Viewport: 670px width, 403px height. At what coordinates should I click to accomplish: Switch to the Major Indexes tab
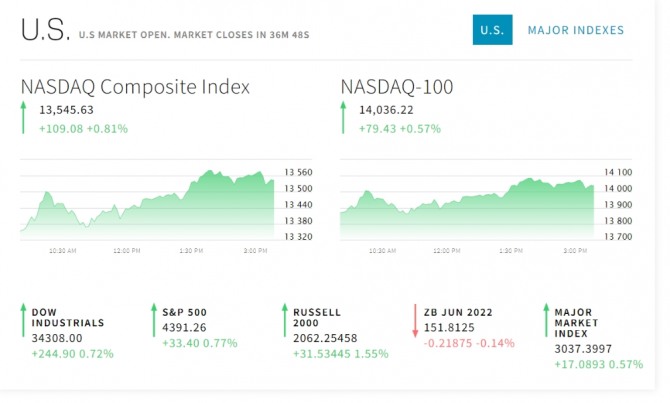(575, 30)
